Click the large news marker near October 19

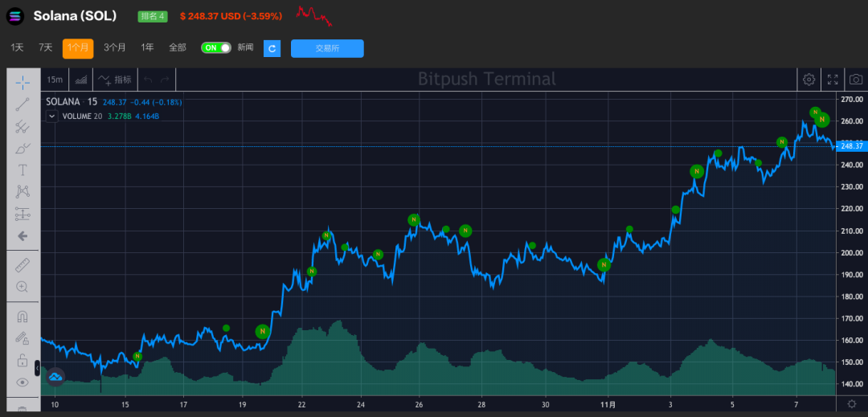click(263, 332)
